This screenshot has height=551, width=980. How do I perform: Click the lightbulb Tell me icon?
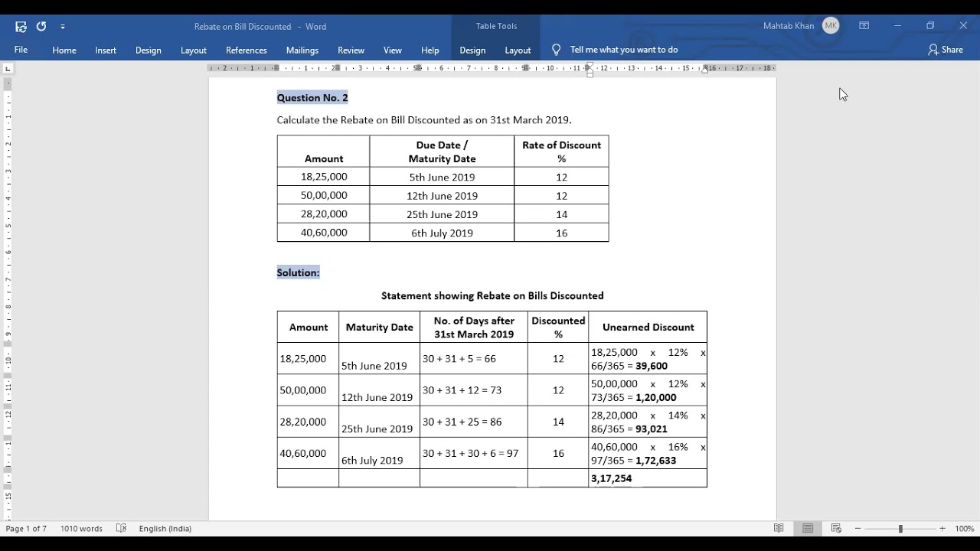point(557,50)
